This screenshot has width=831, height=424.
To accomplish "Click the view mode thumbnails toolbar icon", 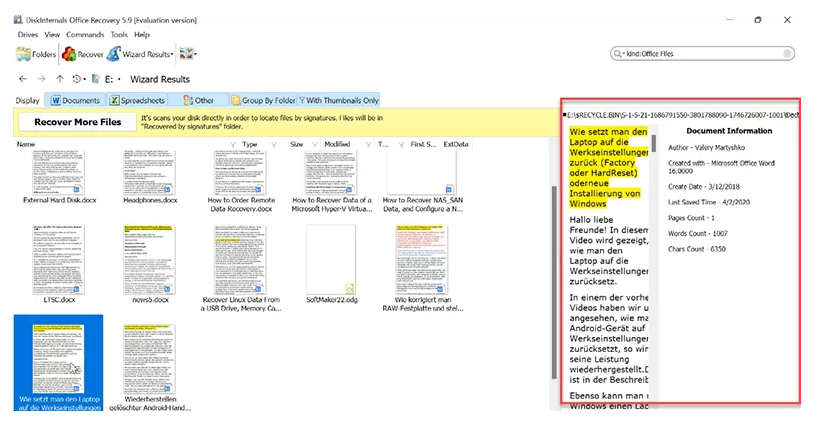I will tap(186, 54).
